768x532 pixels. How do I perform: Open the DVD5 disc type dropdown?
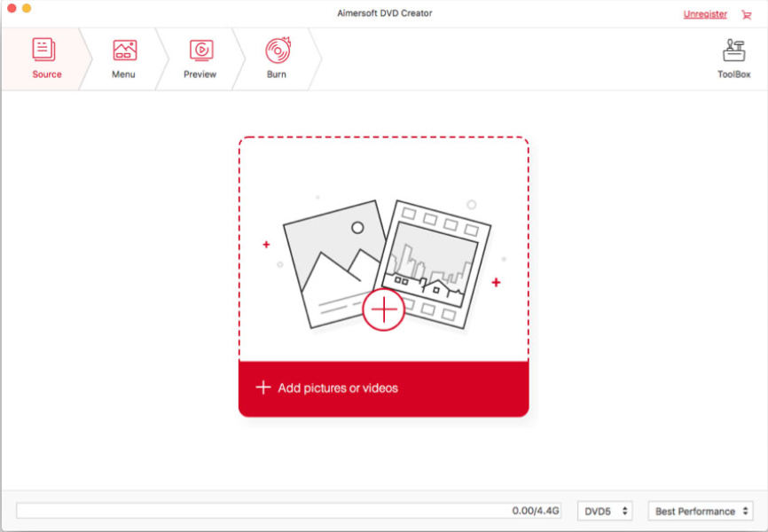606,512
